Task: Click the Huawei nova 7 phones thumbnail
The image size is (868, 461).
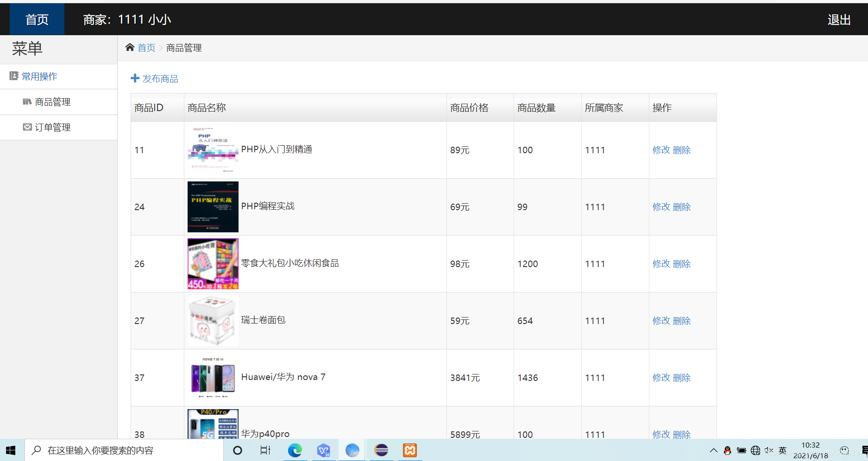Action: (x=213, y=378)
